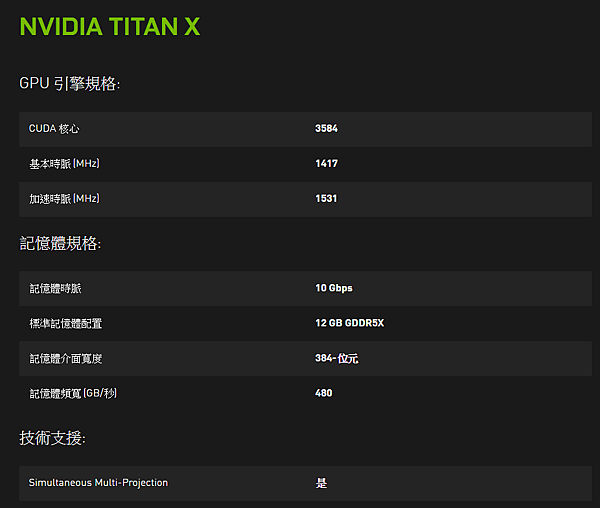Click the 記憶體時脈 row label
The width and height of the screenshot is (600, 508).
55,288
